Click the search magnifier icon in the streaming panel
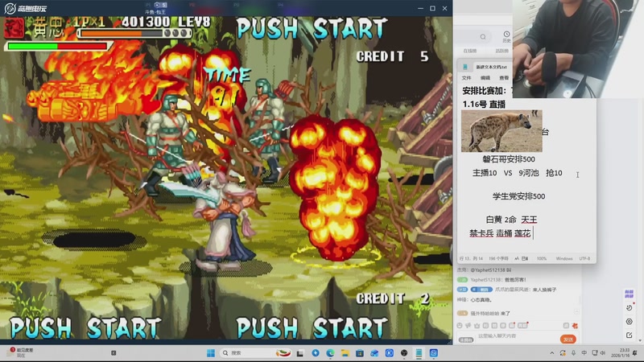The image size is (644, 362). (483, 37)
